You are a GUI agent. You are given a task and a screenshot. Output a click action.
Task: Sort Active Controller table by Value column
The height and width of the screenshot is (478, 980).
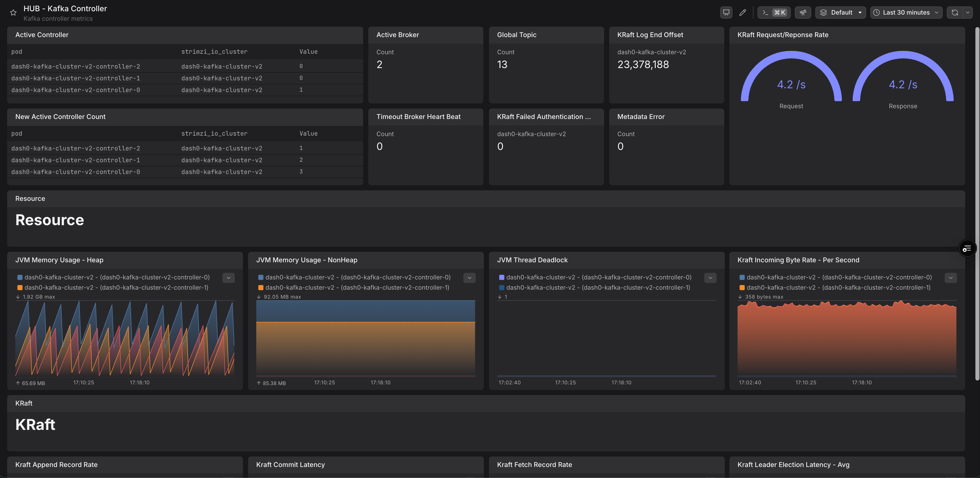point(308,52)
